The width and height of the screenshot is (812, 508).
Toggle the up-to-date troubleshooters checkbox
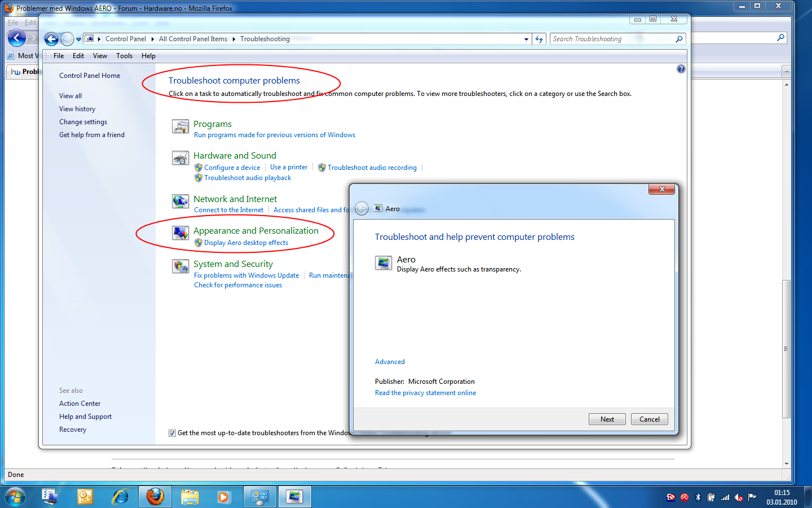[x=172, y=433]
